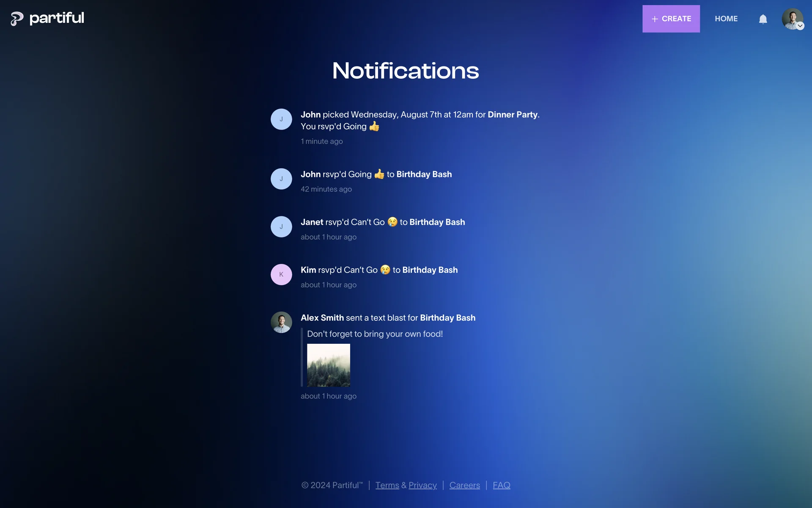This screenshot has height=508, width=812.
Task: Open Birthday Bash from Kim's RSVP notification
Action: (430, 270)
